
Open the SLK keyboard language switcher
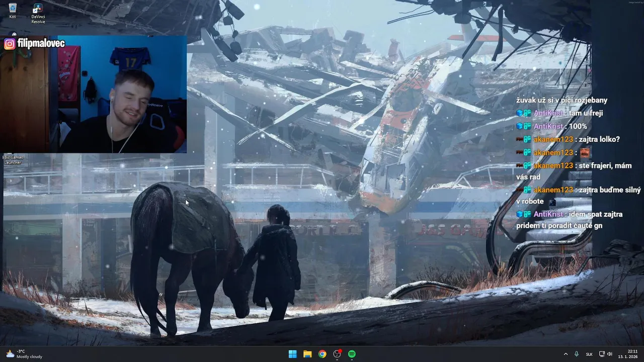click(589, 354)
